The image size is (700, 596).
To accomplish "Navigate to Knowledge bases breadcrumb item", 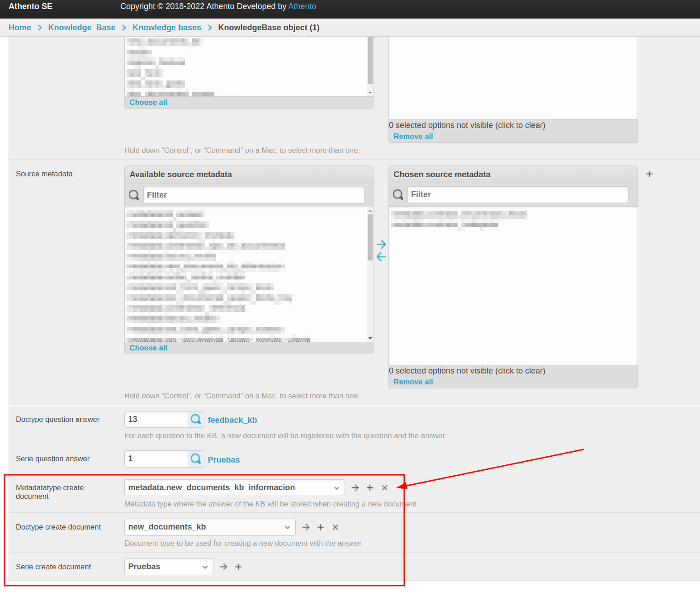I will [x=166, y=28].
